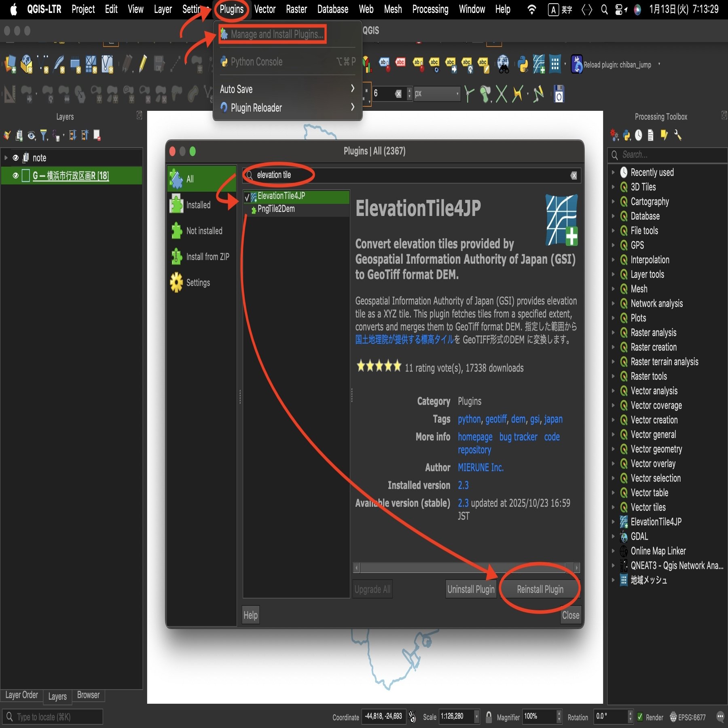Open the plugin homepage link
This screenshot has width=728, height=728.
pyautogui.click(x=475, y=437)
